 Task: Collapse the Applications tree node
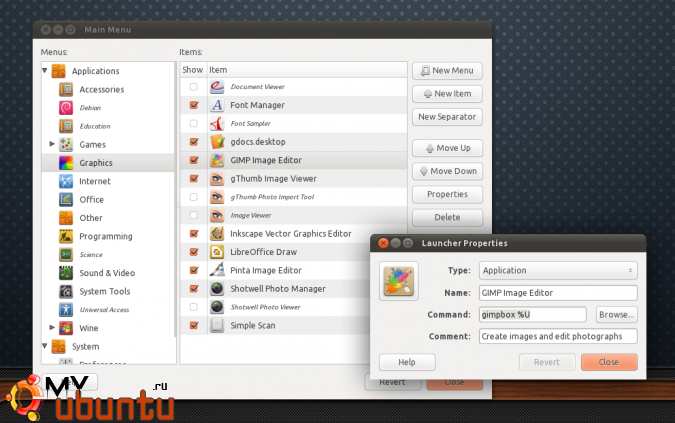click(45, 71)
